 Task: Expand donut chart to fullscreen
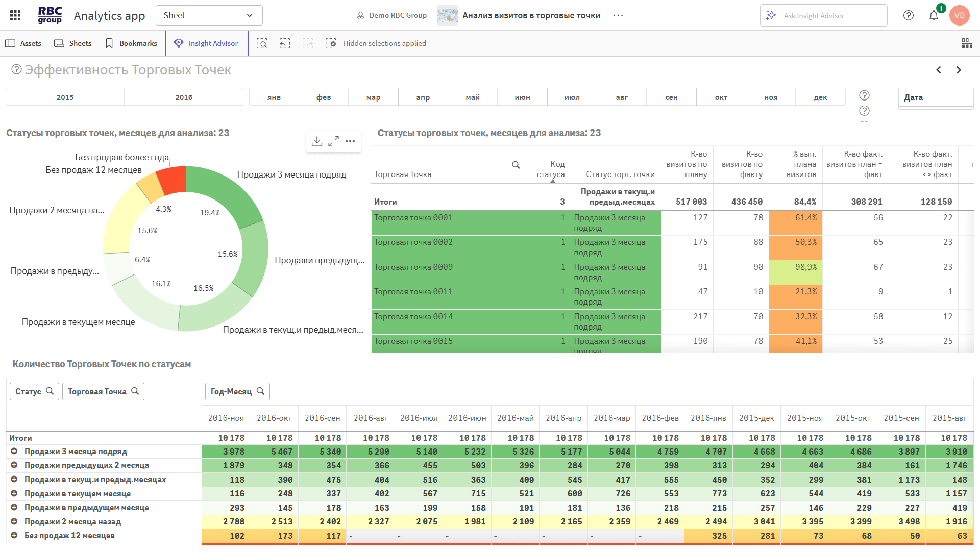[333, 141]
